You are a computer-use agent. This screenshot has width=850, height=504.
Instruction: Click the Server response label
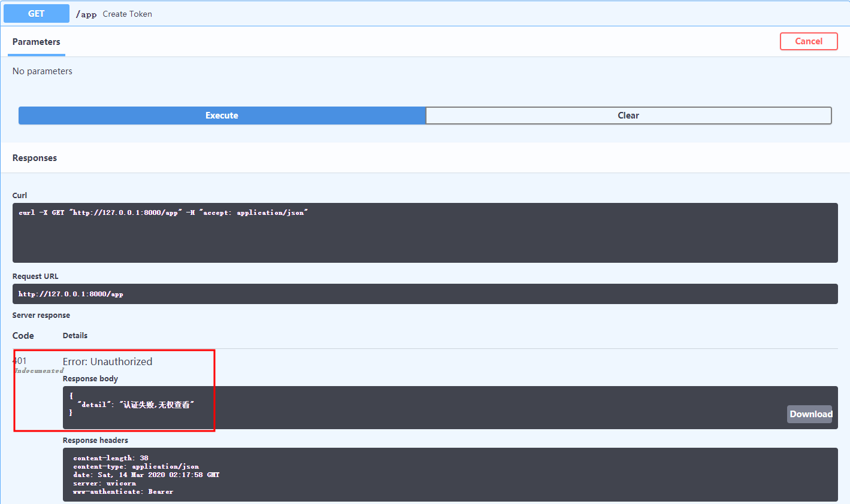[41, 315]
